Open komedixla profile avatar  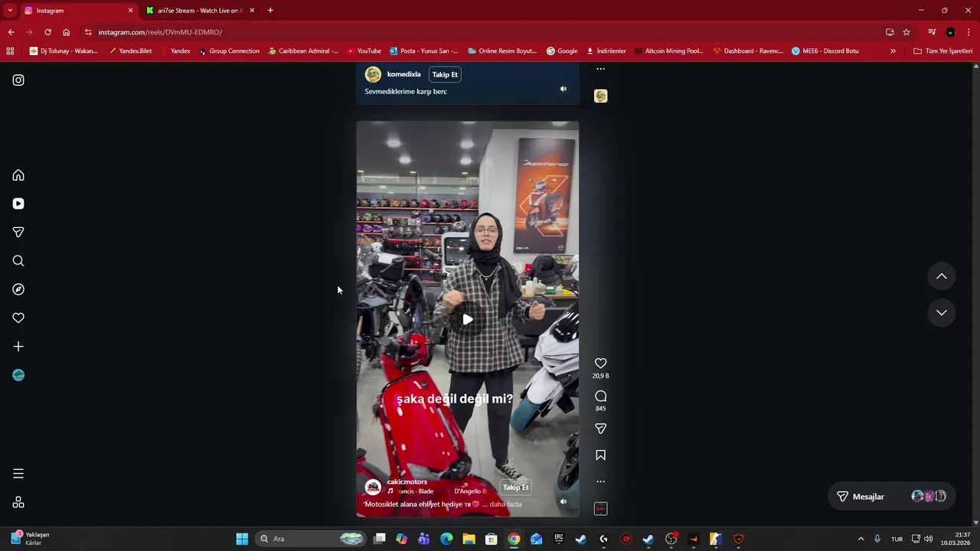(373, 74)
